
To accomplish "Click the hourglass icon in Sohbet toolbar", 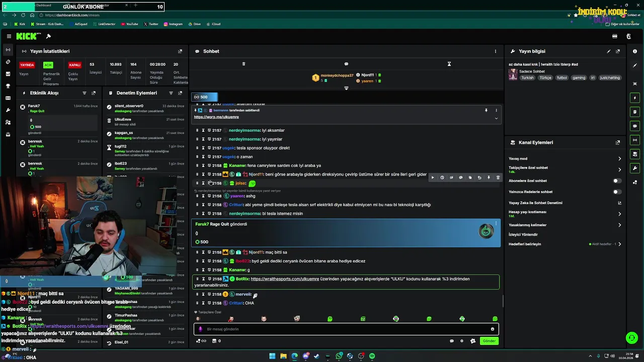I will [449, 64].
